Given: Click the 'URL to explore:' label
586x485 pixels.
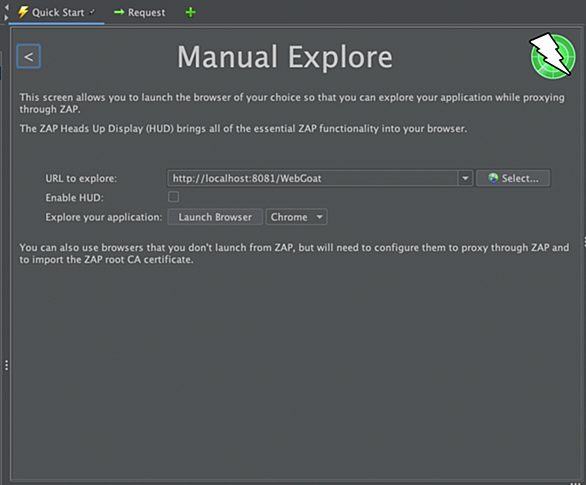Looking at the screenshot, I should (x=81, y=179).
